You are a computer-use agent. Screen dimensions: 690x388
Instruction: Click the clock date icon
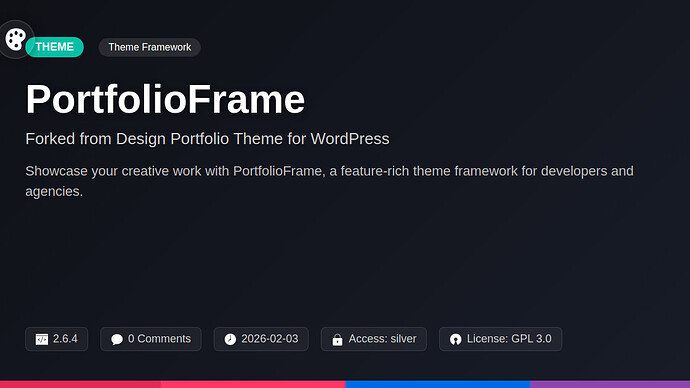click(230, 339)
